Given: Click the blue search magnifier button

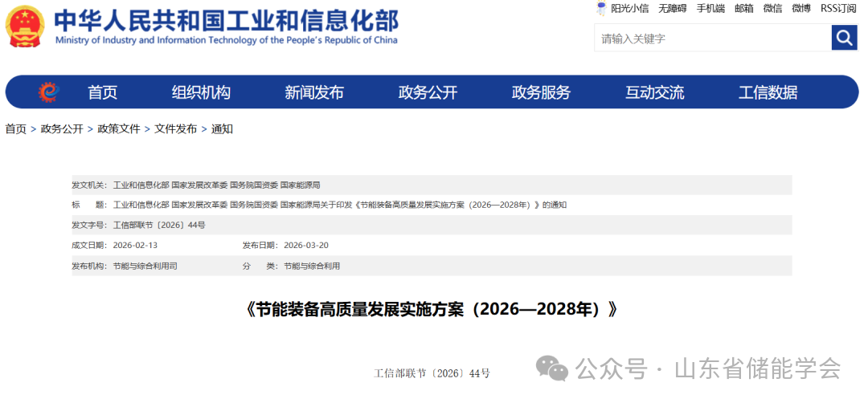Looking at the screenshot, I should click(x=844, y=38).
